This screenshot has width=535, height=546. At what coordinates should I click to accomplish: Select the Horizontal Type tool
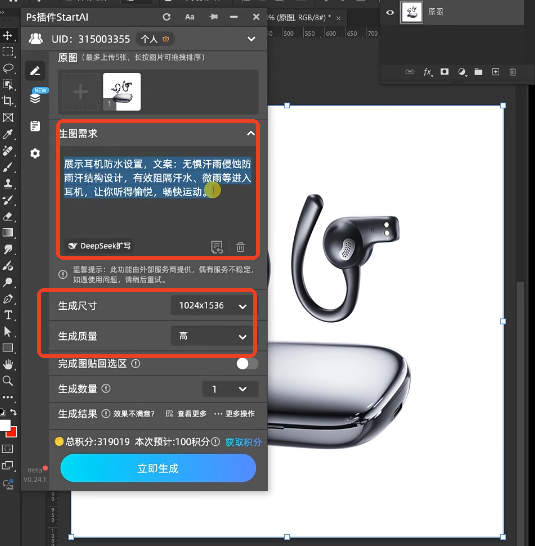[8, 315]
